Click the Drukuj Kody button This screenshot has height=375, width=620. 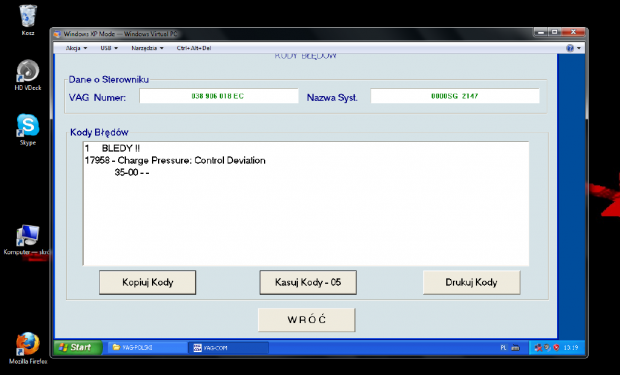(x=471, y=282)
